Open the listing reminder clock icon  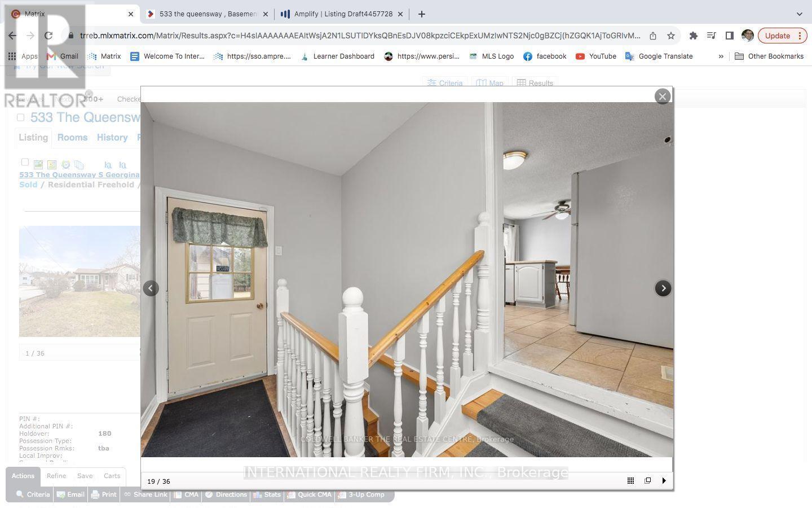65,165
